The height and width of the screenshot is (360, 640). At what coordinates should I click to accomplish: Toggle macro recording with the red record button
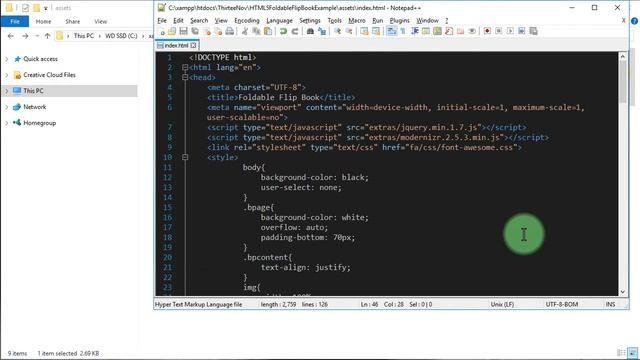(487, 31)
